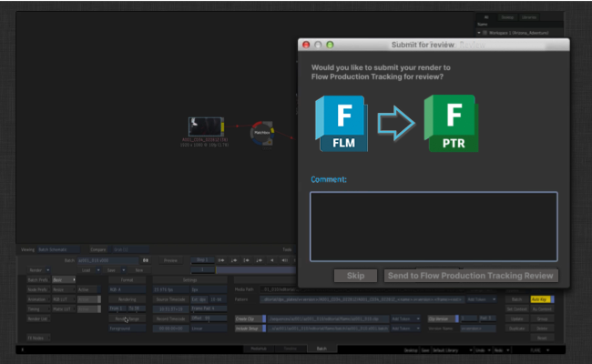
Task: Toggle the Resize Active button
Action: tap(89, 289)
